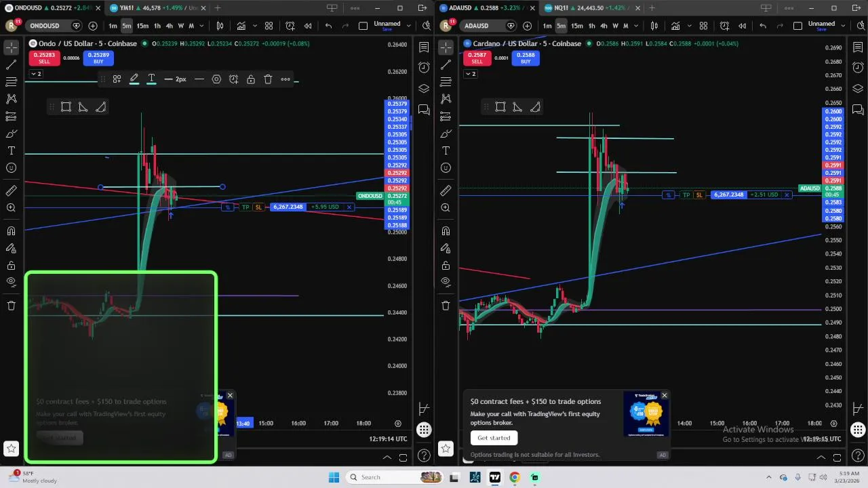Undo last action in ADAUSD toolbar

point(763,26)
